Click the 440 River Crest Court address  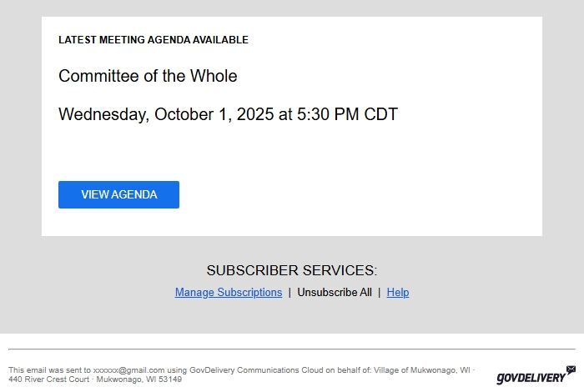point(48,379)
